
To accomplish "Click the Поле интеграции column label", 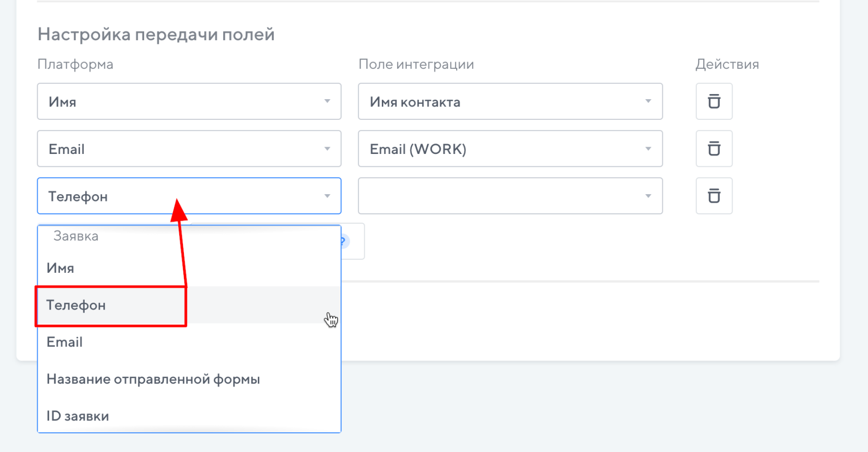I will (x=416, y=64).
